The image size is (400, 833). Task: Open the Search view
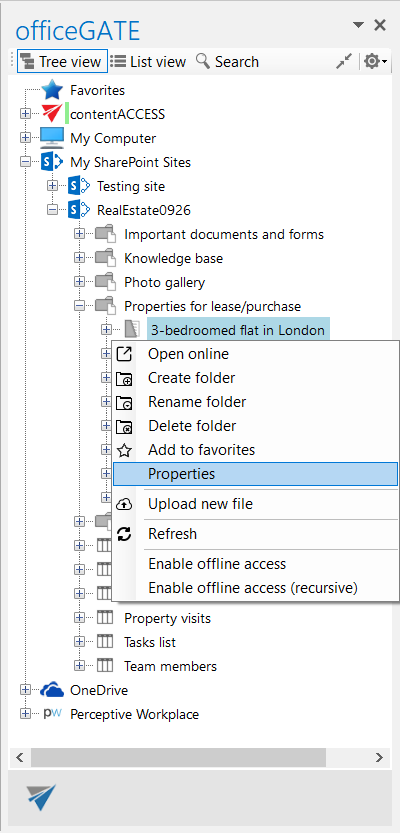(227, 62)
